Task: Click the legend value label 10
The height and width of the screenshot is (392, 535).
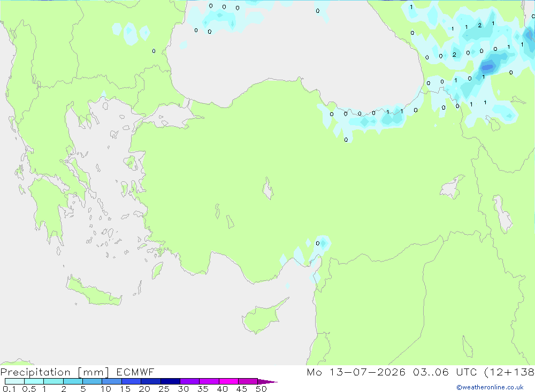Action: tap(106, 389)
